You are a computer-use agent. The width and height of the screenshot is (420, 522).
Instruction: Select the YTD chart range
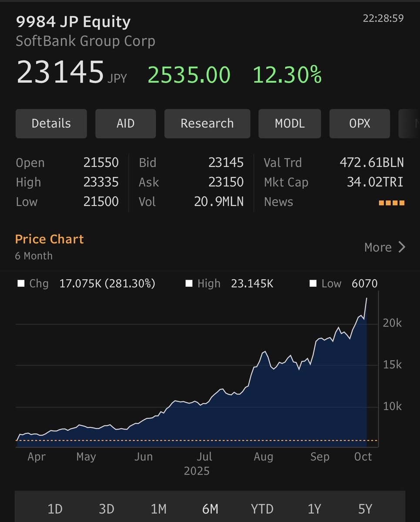[262, 509]
